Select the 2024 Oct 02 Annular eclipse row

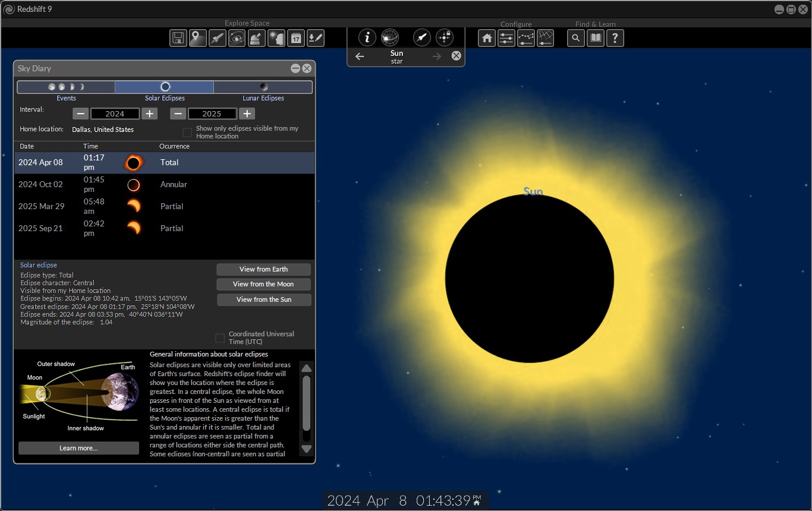pyautogui.click(x=164, y=185)
